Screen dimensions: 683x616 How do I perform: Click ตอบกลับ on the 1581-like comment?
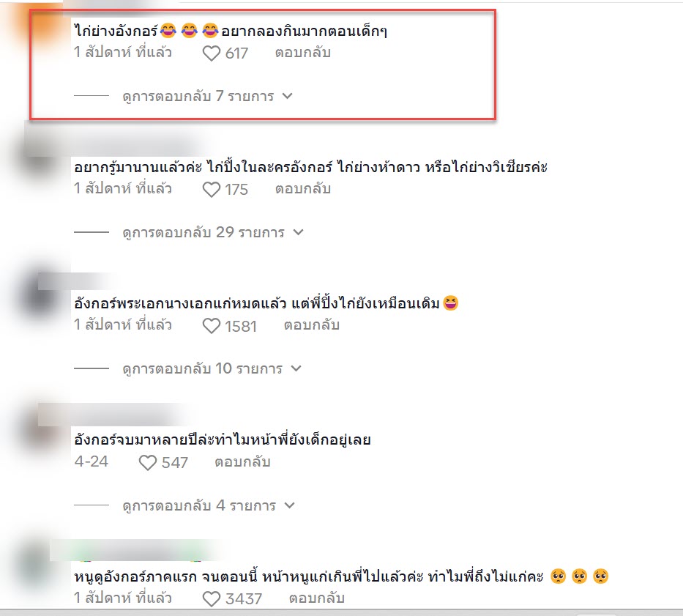(x=312, y=325)
